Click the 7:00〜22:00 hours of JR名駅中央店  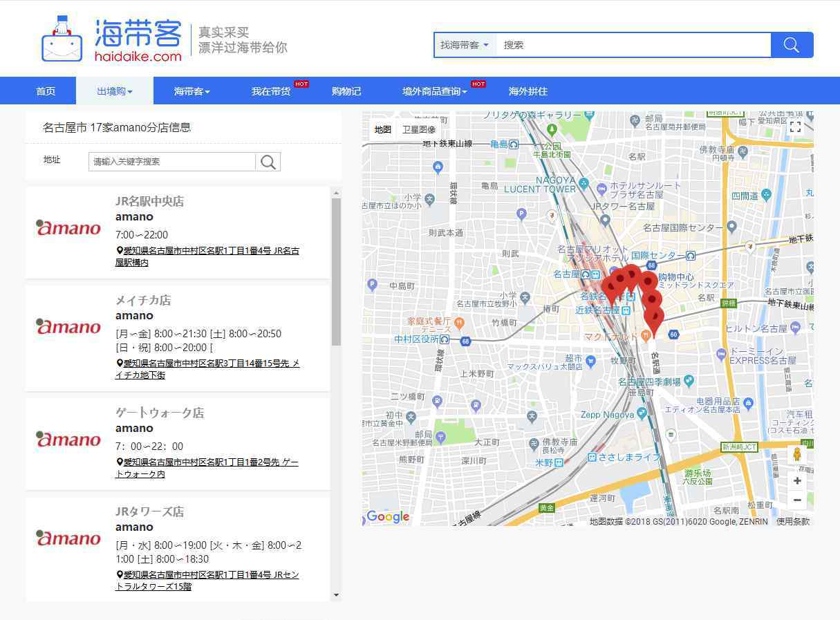click(x=142, y=235)
